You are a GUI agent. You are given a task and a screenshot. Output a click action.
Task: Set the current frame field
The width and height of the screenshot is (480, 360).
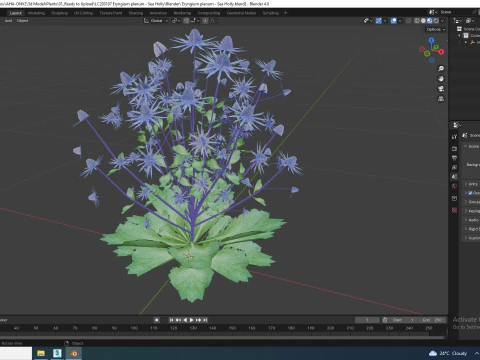click(367, 320)
